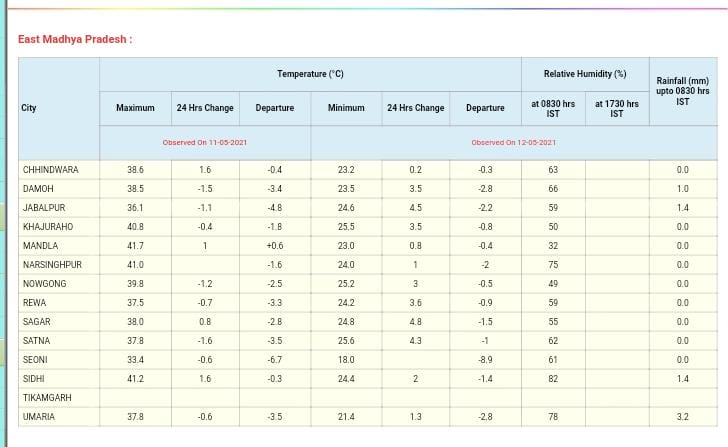Click the Relative Humidity (%) header

pos(584,74)
